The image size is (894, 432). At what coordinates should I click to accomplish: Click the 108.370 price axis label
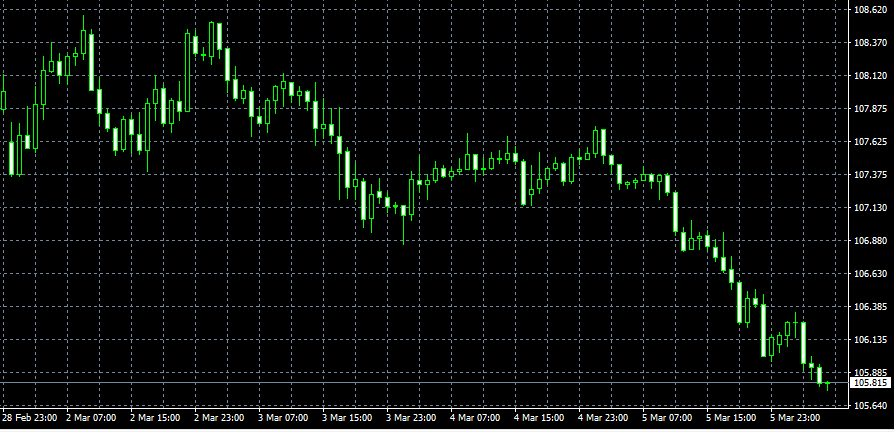[x=871, y=43]
